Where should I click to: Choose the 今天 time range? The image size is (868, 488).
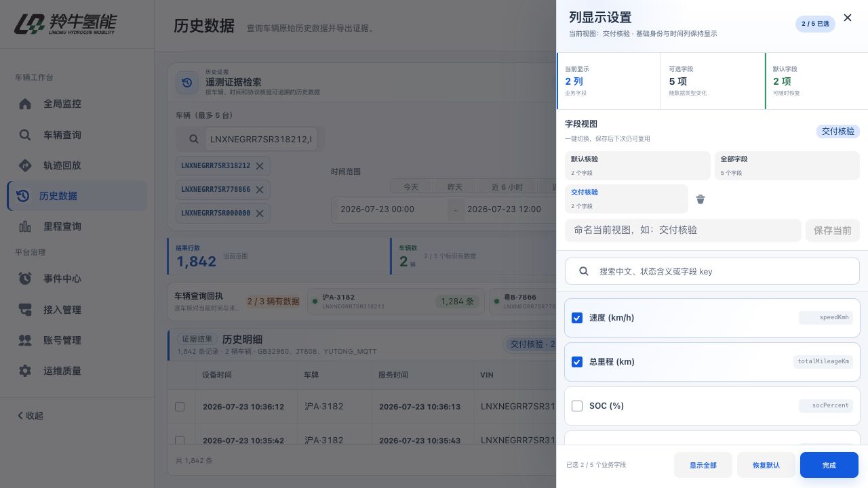tap(411, 187)
